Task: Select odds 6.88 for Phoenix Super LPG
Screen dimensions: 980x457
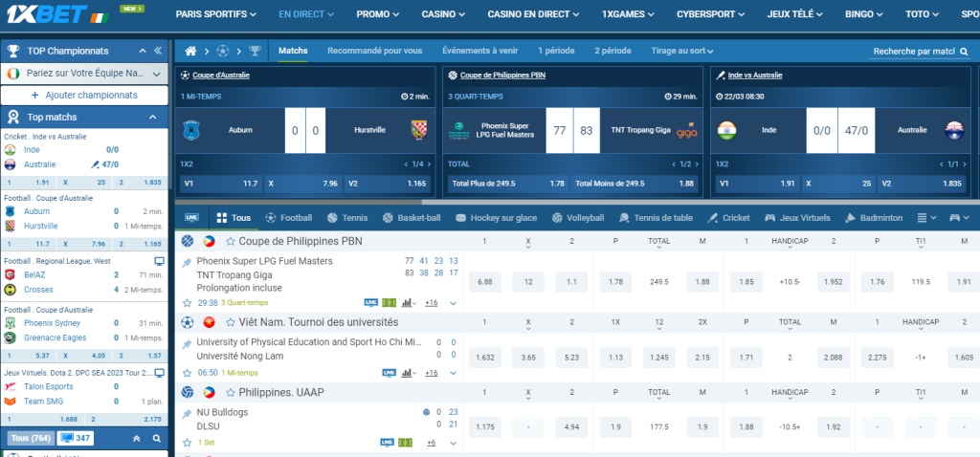Action: pyautogui.click(x=485, y=282)
